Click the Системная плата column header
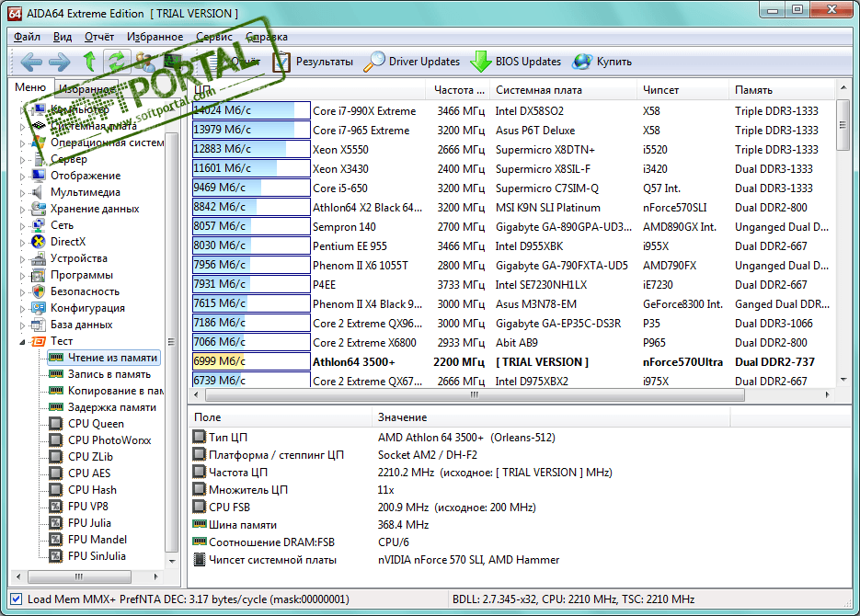 564,90
